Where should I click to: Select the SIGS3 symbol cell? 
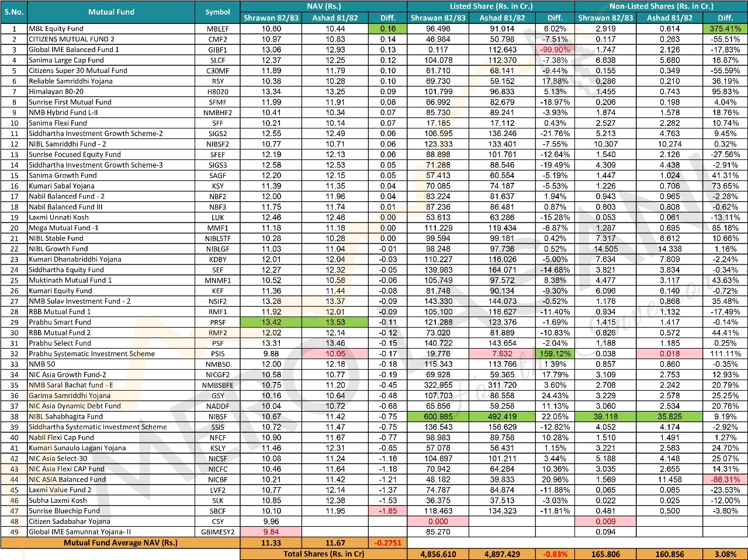(x=217, y=165)
